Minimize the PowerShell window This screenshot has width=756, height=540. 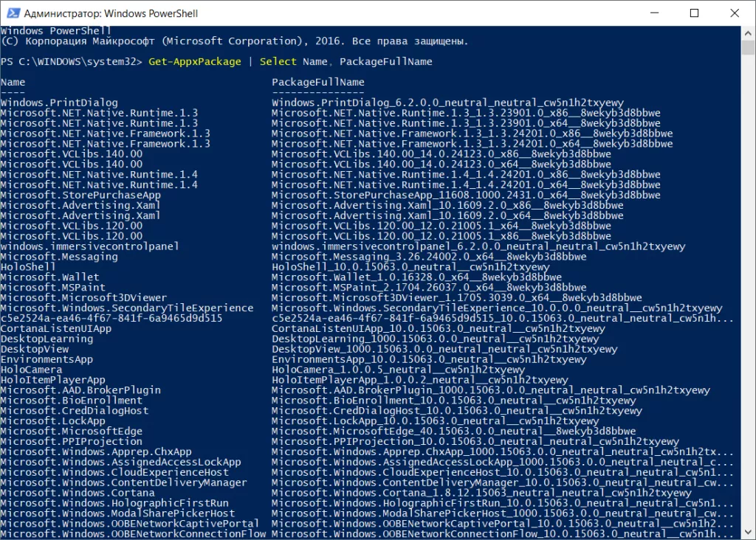coord(654,13)
